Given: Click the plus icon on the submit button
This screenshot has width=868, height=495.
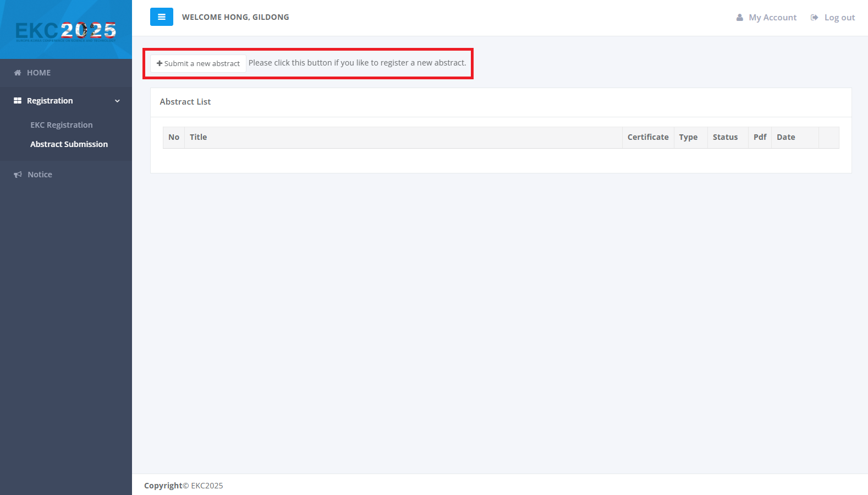Looking at the screenshot, I should pyautogui.click(x=160, y=63).
